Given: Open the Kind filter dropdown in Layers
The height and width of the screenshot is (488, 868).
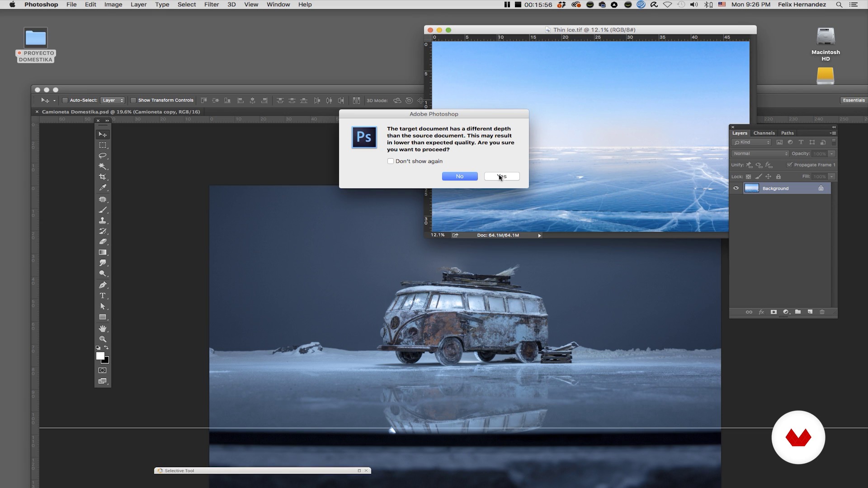Looking at the screenshot, I should click(752, 142).
